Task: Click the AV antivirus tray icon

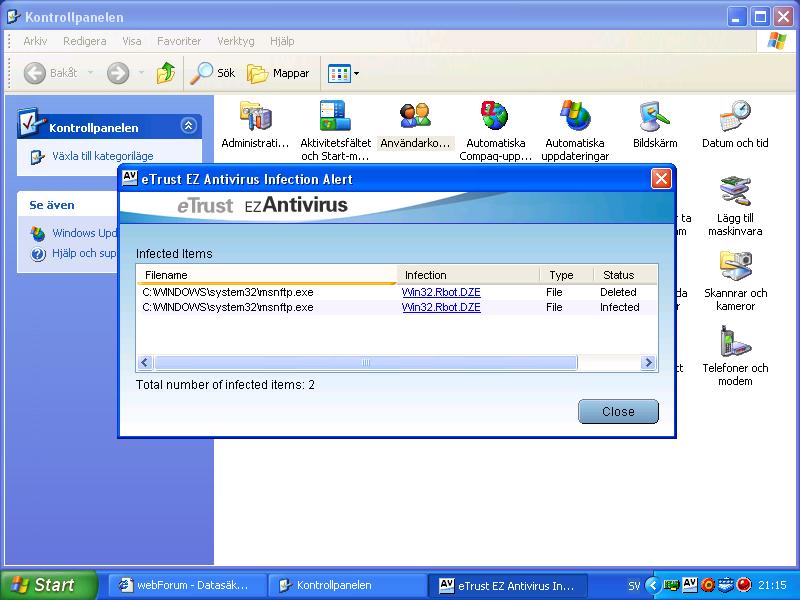Action: pyautogui.click(x=690, y=584)
